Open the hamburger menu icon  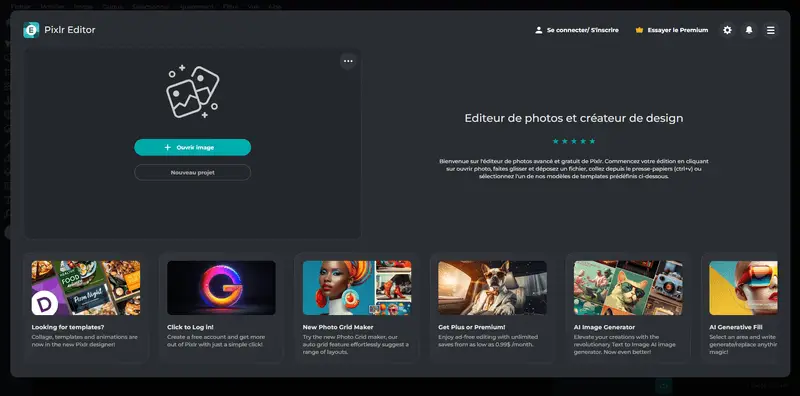770,30
